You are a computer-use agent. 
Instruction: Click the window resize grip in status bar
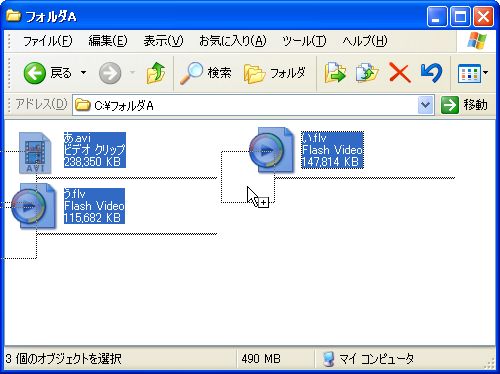coord(489,363)
